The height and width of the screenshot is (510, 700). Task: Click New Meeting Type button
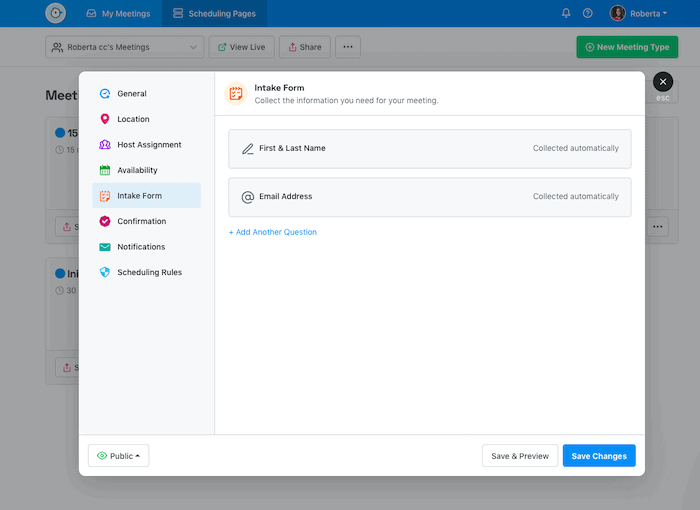tap(627, 47)
